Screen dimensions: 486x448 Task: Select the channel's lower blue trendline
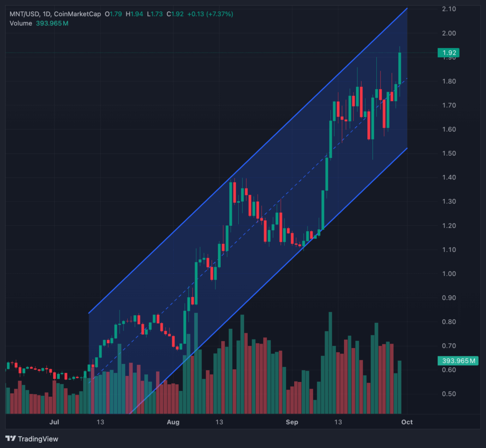pos(269,280)
